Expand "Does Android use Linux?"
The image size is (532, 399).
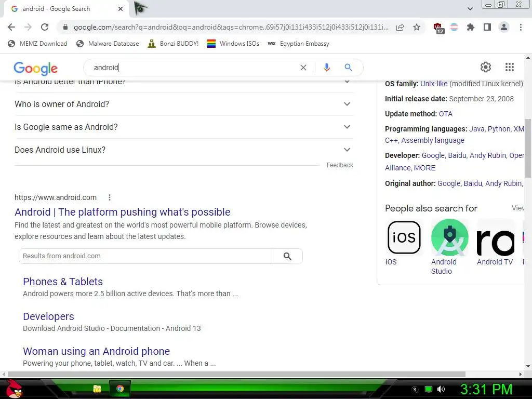pos(184,150)
